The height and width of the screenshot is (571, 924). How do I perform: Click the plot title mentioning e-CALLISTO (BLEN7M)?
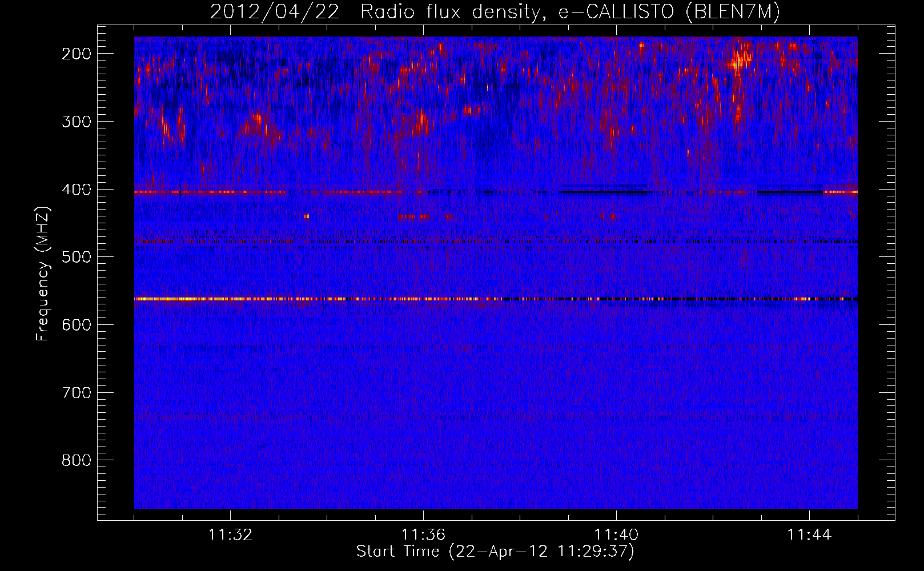(495, 11)
